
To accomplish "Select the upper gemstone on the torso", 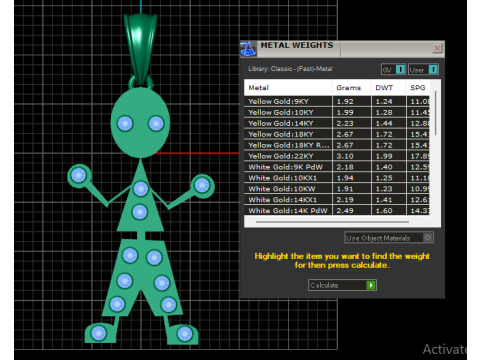I will tap(140, 189).
